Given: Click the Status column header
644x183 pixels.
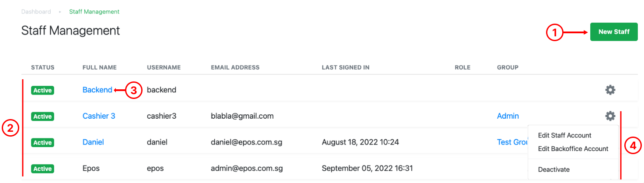Looking at the screenshot, I should pyautogui.click(x=43, y=67).
